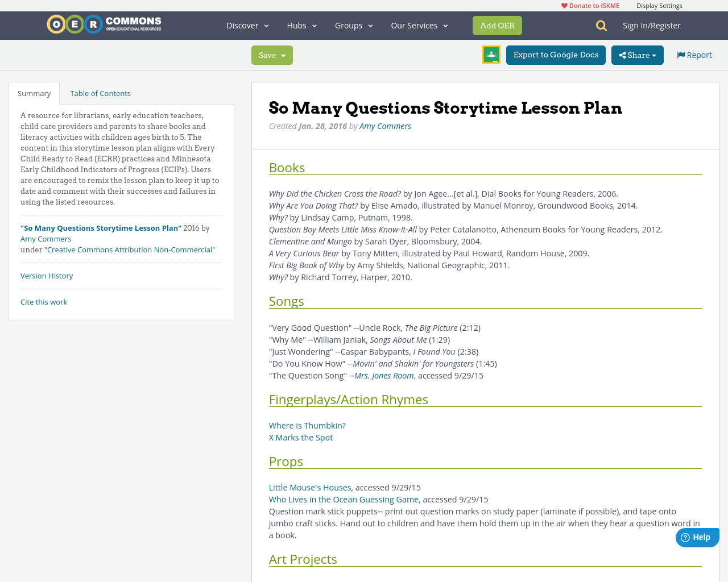Select the Summary tab
The image size is (728, 582).
[34, 92]
